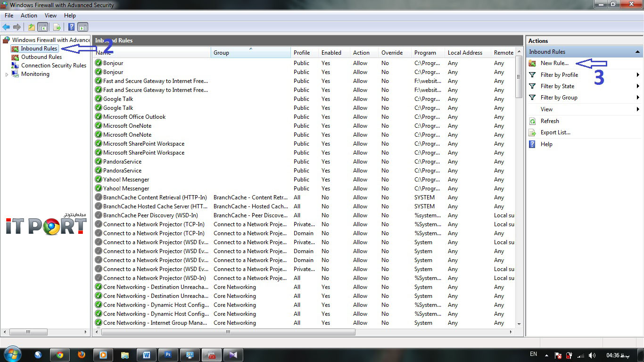The height and width of the screenshot is (362, 644).
Task: Sort by the Program column header
Action: (x=428, y=53)
